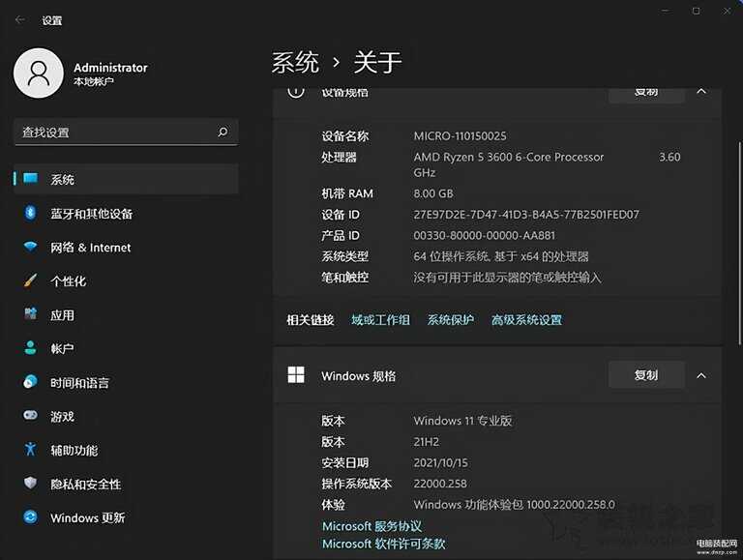
Task: Click the 个性化 paintbrush icon
Action: tap(30, 280)
